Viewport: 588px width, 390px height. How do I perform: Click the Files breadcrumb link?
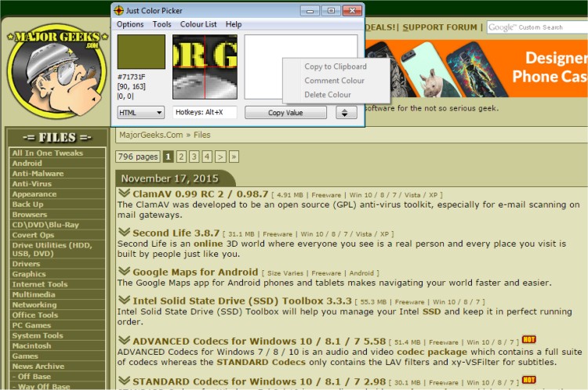point(201,135)
